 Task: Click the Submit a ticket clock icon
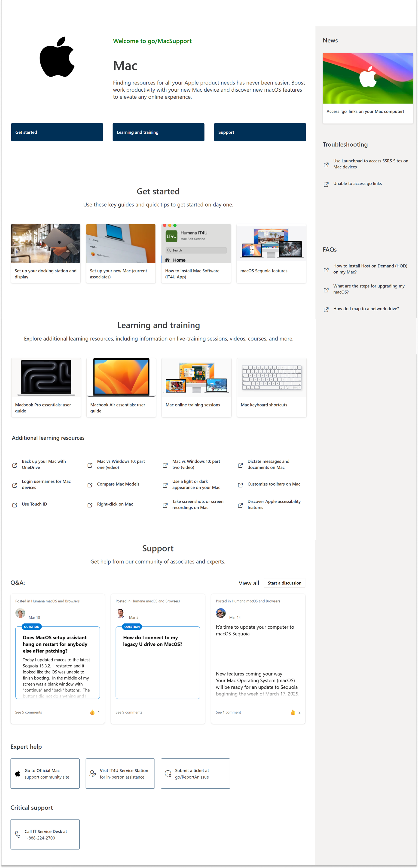168,774
